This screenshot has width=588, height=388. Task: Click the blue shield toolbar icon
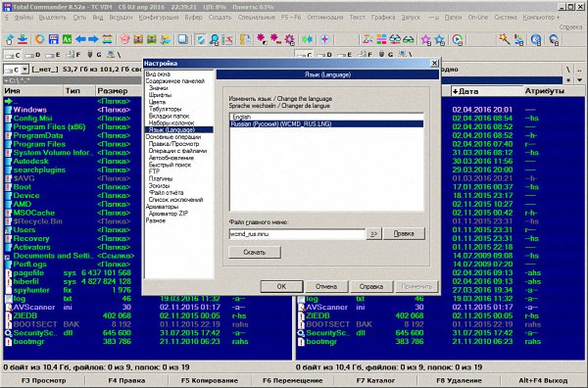201,39
